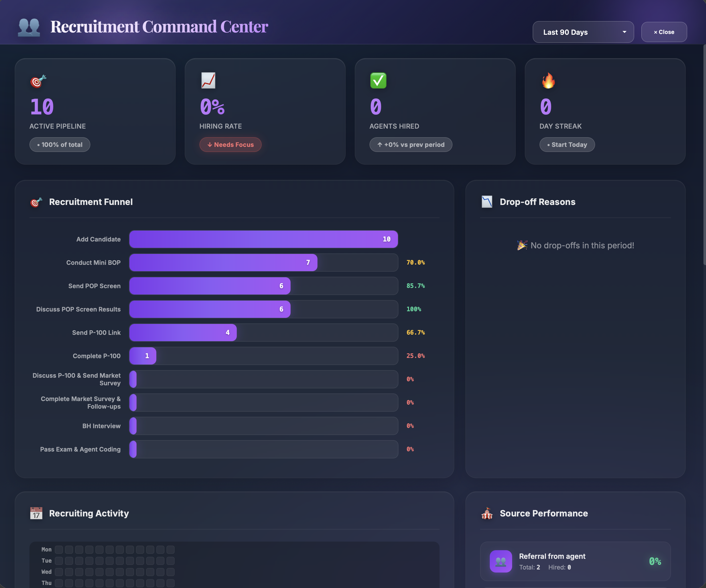Click the flame icon in Day Streak card
706x588 pixels.
pyautogui.click(x=548, y=80)
